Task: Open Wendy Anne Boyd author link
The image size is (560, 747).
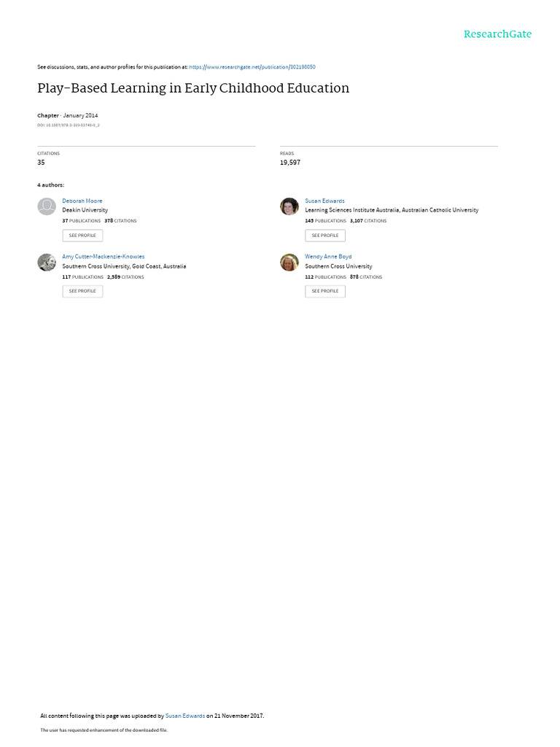Action: (x=329, y=256)
